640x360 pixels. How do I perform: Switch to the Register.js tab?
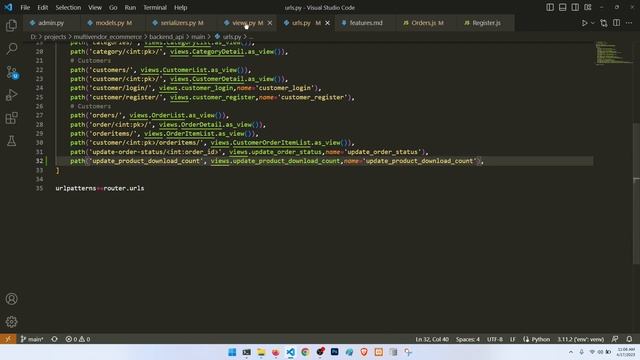tap(486, 23)
